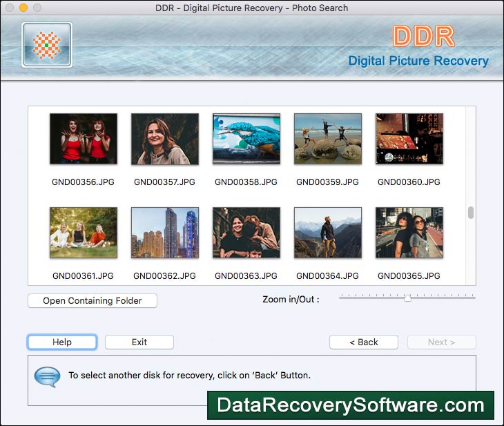Select the portrait thumbnail GND00357.JPG

165,139
